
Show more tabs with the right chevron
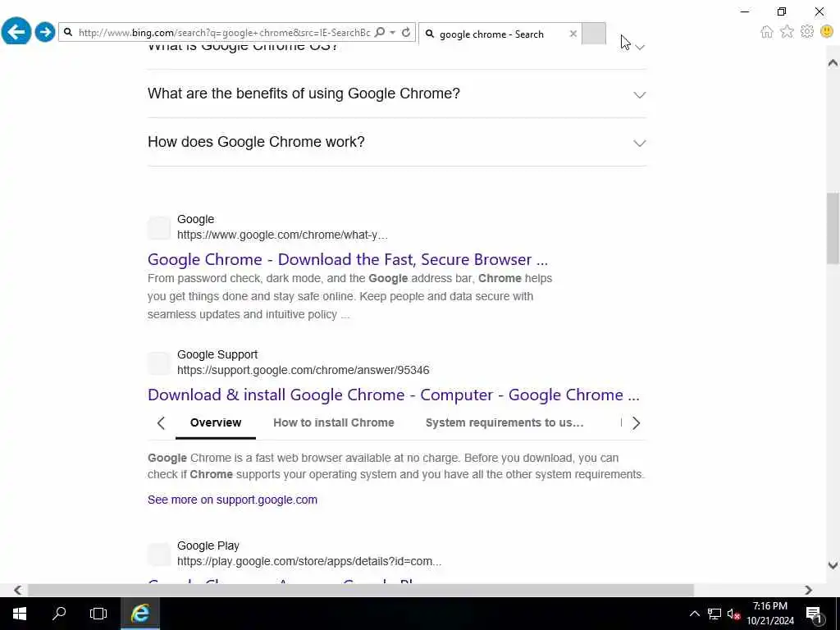[636, 423]
